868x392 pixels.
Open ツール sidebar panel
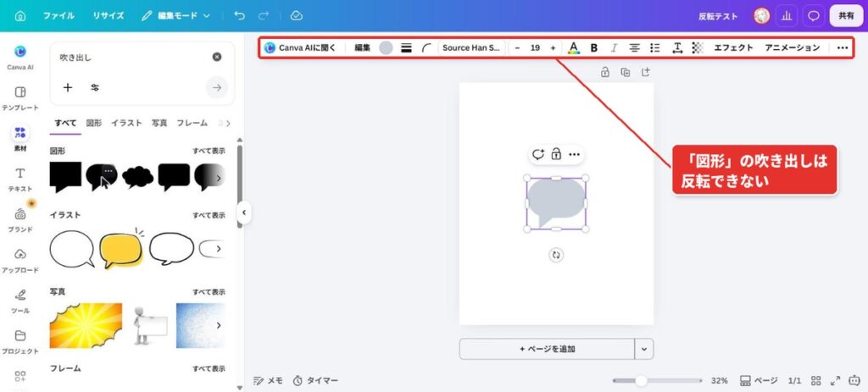pyautogui.click(x=20, y=301)
